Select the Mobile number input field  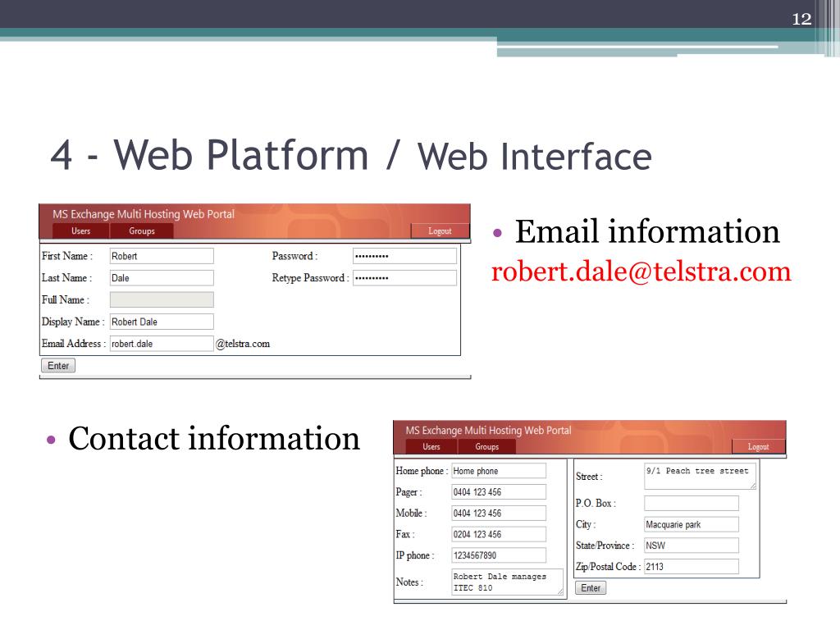(x=499, y=514)
